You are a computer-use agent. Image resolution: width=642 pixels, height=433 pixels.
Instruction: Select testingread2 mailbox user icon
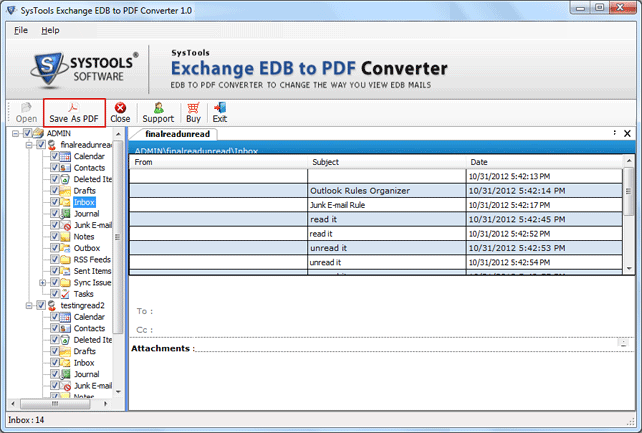click(52, 305)
